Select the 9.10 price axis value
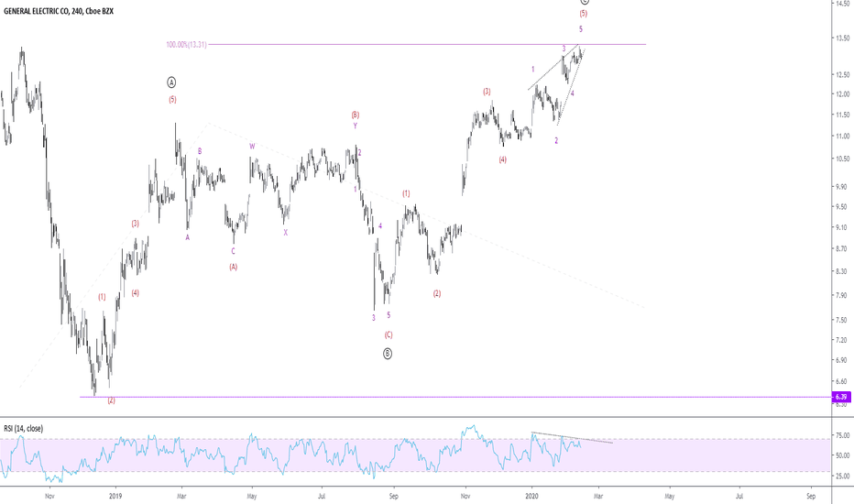The height and width of the screenshot is (504, 854). (x=843, y=228)
